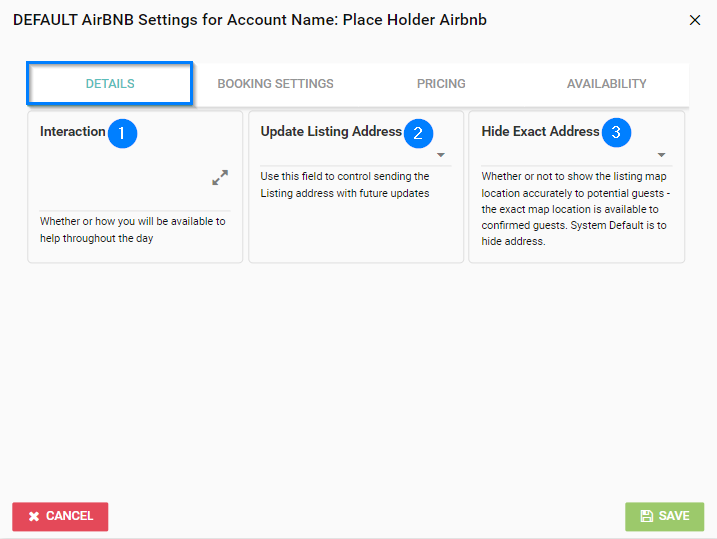Close the AirBNB settings dialog
This screenshot has width=717, height=539.
pyautogui.click(x=695, y=20)
